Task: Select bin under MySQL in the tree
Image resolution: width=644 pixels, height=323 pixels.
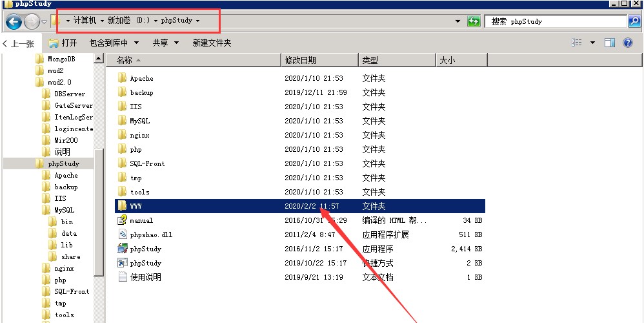Action: (67, 222)
